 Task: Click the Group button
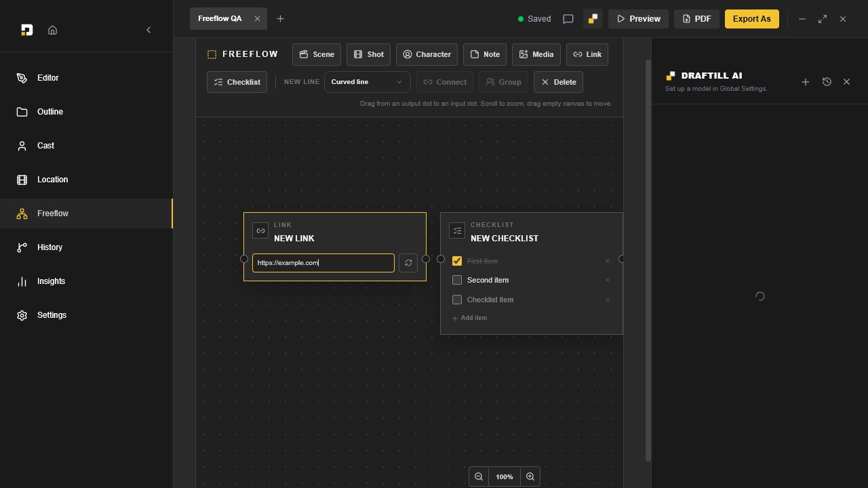coord(503,82)
